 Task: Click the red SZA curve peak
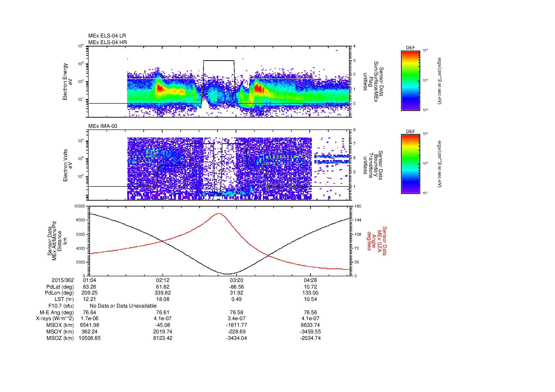219,213
